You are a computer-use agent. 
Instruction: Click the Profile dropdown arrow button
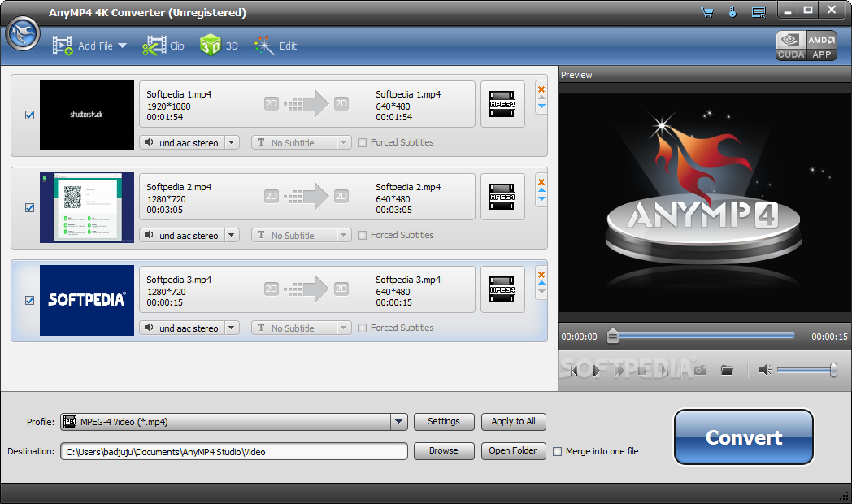click(x=399, y=422)
